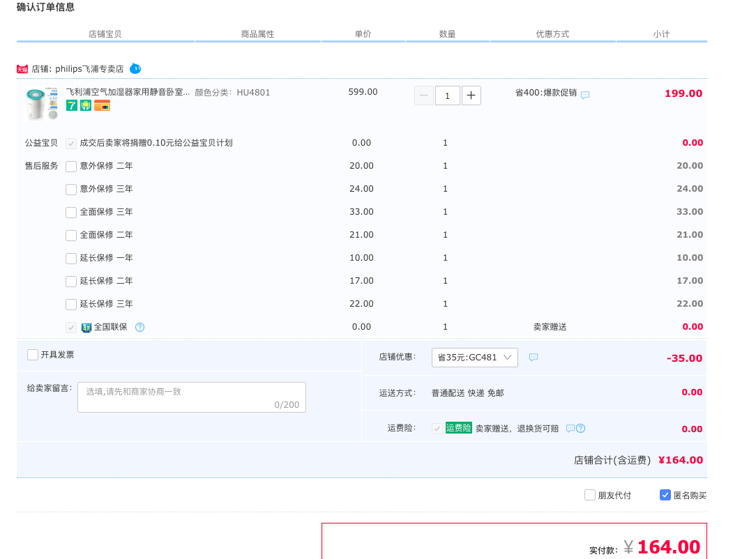
Task: Click the 店铺宝贝 column header
Action: pos(105,34)
